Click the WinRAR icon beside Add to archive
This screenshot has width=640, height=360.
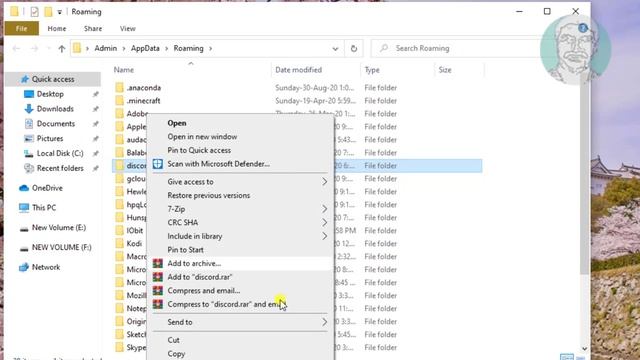coord(158,263)
